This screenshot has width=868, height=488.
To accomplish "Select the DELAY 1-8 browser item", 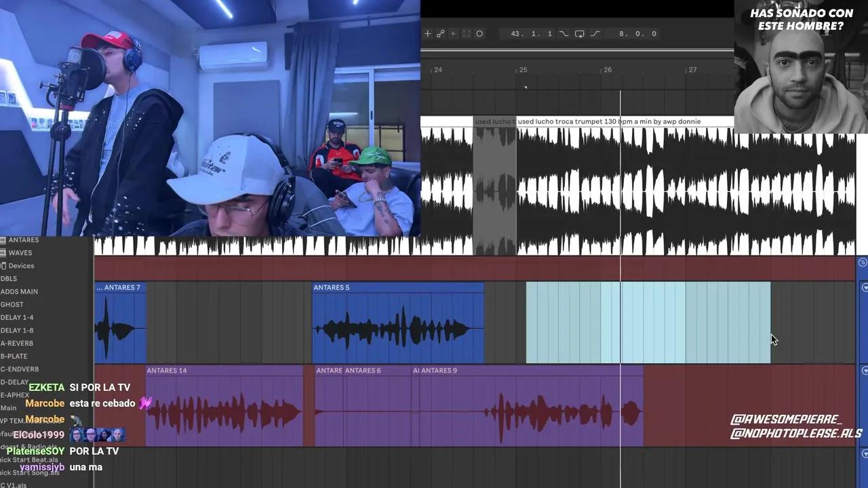I will pyautogui.click(x=17, y=330).
